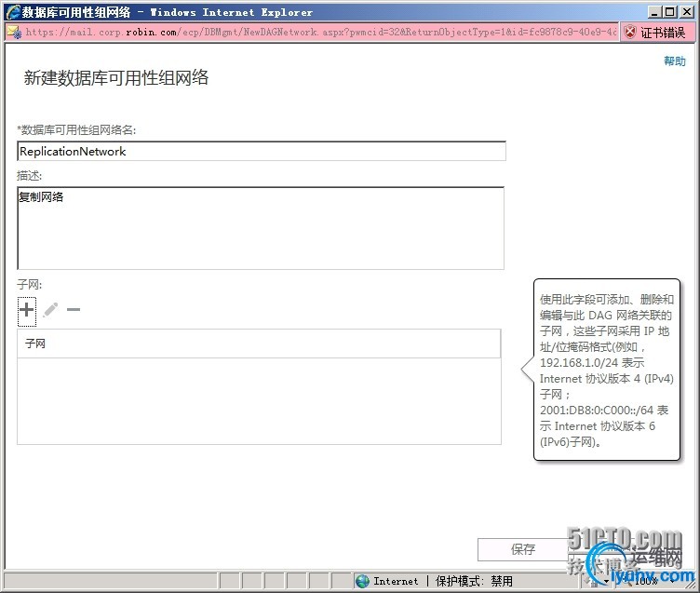The height and width of the screenshot is (593, 700).
Task: Click into the 描述 description text area
Action: tap(261, 228)
